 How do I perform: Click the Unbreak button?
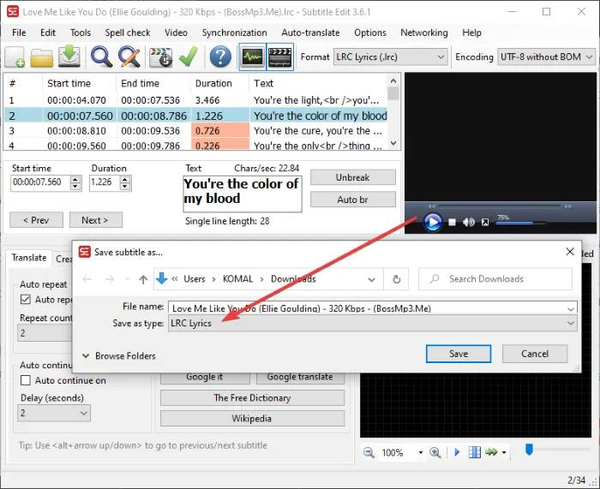coord(353,178)
